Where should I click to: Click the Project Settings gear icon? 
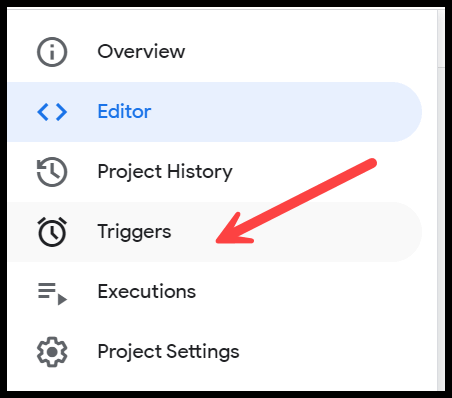coord(52,352)
